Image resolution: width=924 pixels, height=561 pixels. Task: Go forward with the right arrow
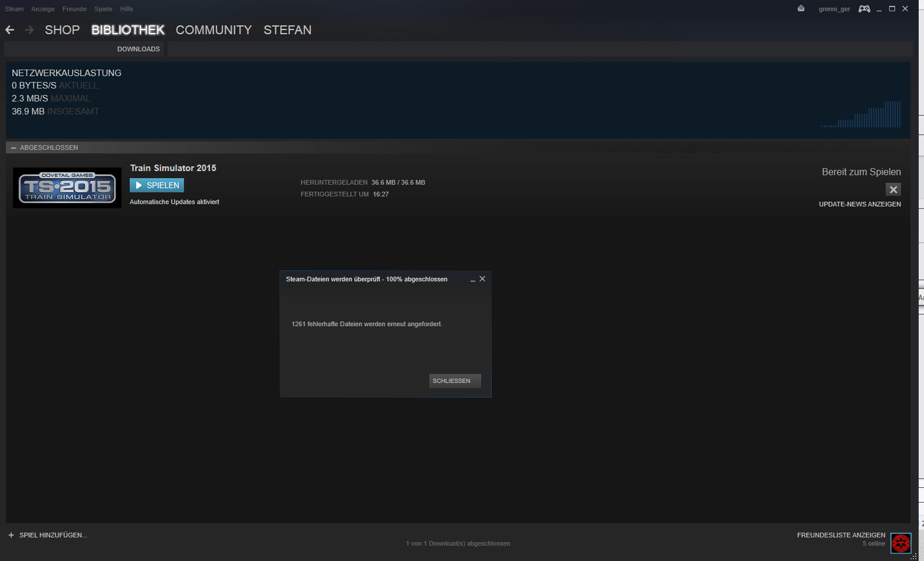coord(29,29)
